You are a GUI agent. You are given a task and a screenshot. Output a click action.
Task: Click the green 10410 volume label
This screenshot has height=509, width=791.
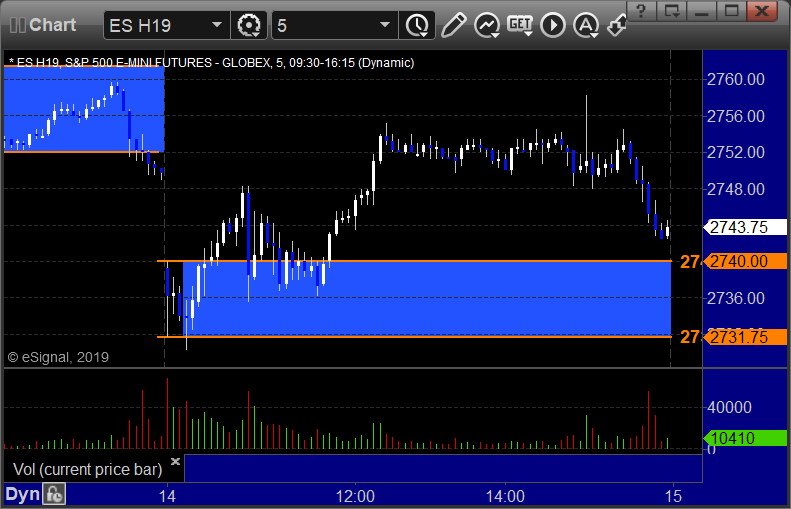(x=746, y=438)
